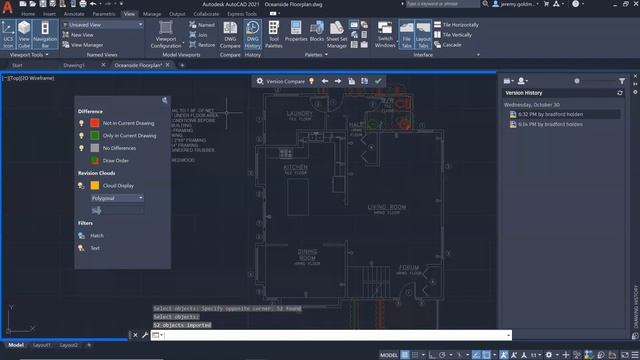Toggle Version Compare lightbulb visibility
This screenshot has height=360, width=640.
(x=311, y=81)
